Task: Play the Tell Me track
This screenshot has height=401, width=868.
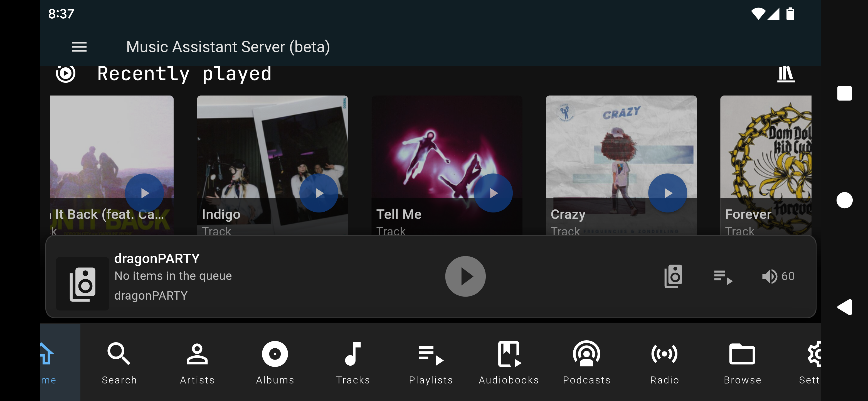Action: click(x=493, y=193)
